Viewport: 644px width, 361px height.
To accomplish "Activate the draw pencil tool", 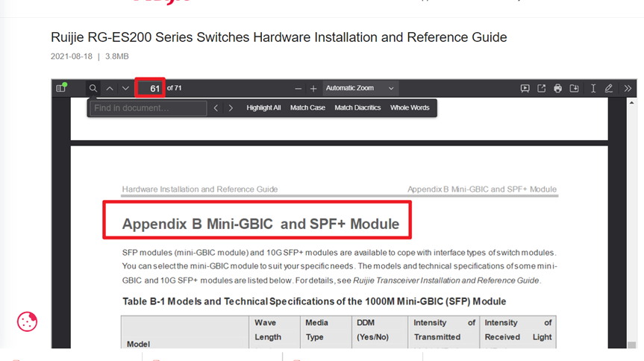I will (x=609, y=88).
